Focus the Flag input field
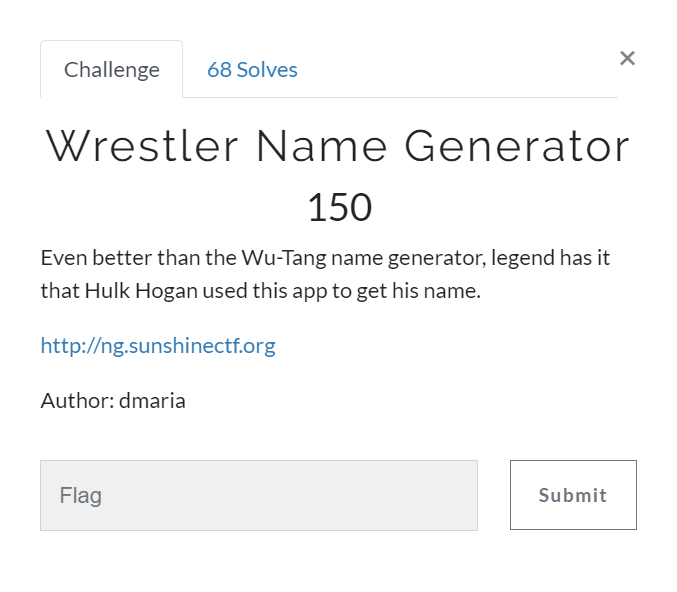 (x=258, y=495)
